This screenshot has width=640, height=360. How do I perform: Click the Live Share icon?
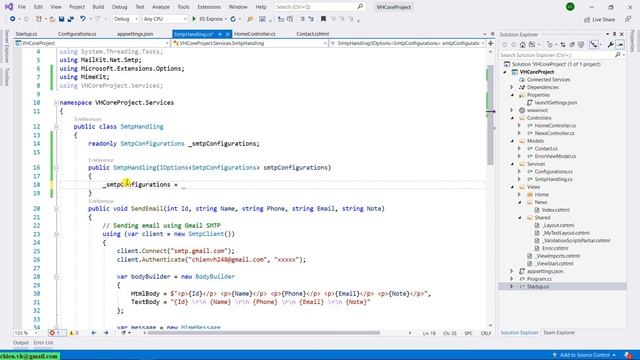coord(587,19)
